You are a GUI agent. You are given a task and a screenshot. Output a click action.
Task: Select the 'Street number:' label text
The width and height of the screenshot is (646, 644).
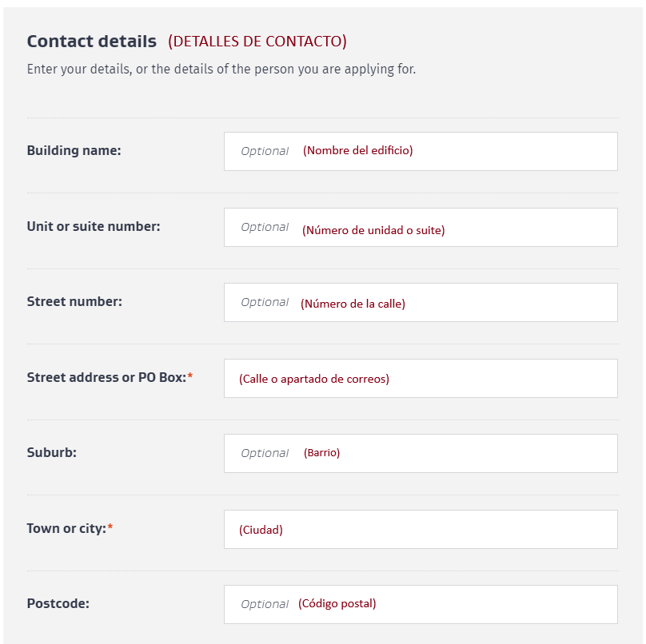(74, 301)
